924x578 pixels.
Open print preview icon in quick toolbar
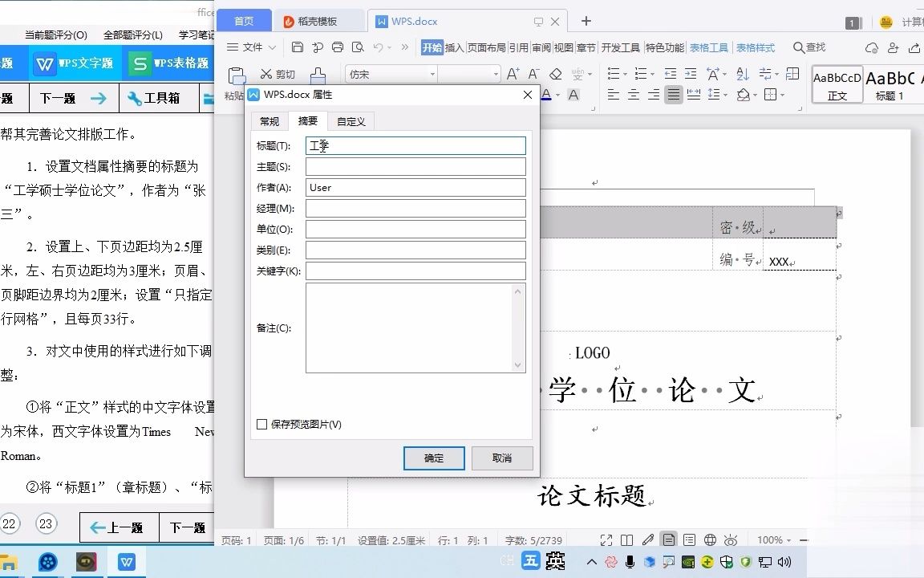click(x=358, y=47)
